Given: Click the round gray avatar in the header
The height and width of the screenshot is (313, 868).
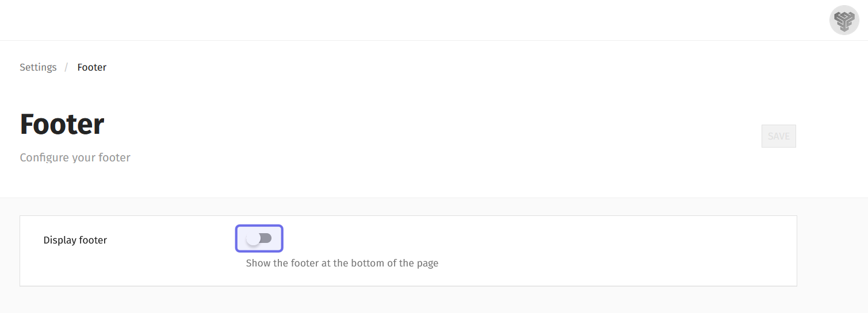Looking at the screenshot, I should tap(844, 21).
